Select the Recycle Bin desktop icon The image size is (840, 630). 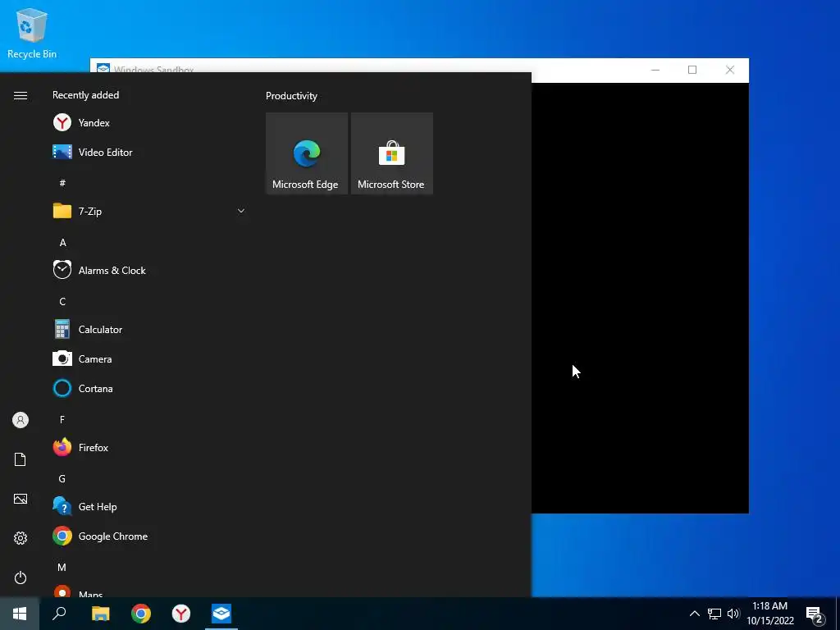pos(32,33)
